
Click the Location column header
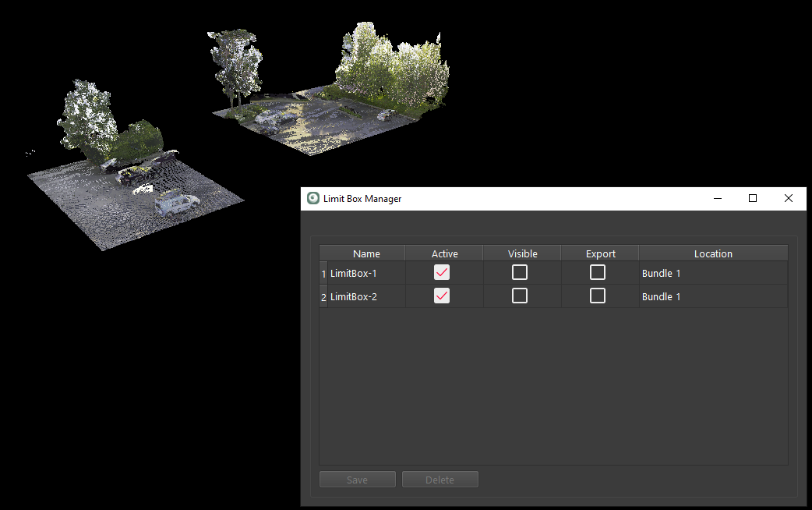713,253
